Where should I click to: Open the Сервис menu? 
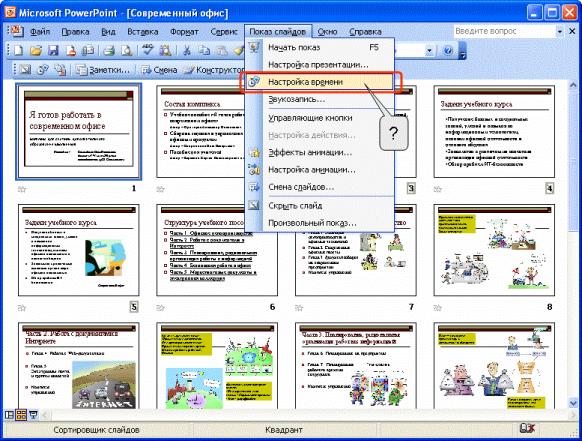click(224, 32)
